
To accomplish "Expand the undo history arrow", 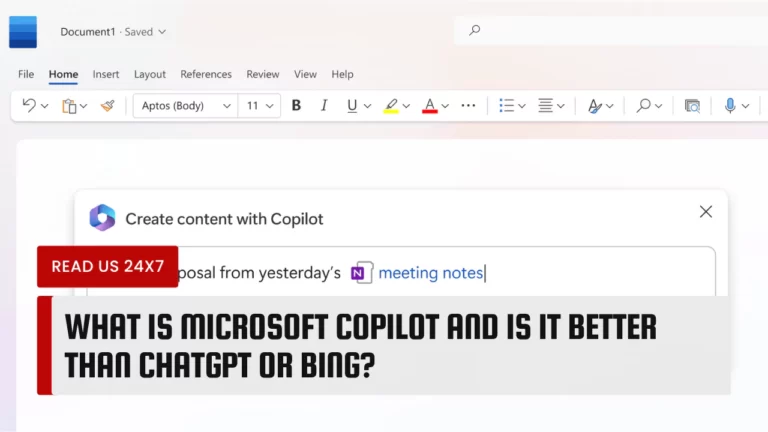I will point(45,106).
